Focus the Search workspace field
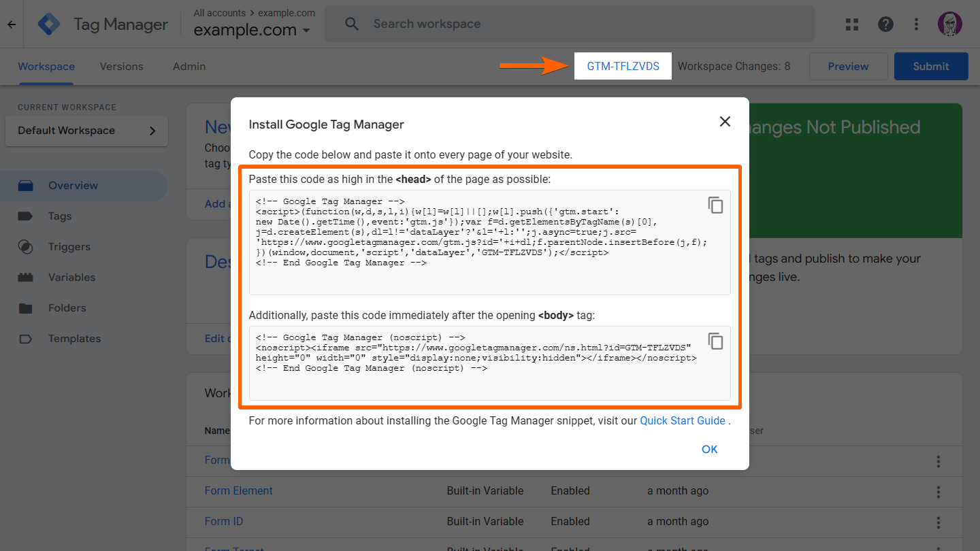Image resolution: width=980 pixels, height=551 pixels. [569, 24]
